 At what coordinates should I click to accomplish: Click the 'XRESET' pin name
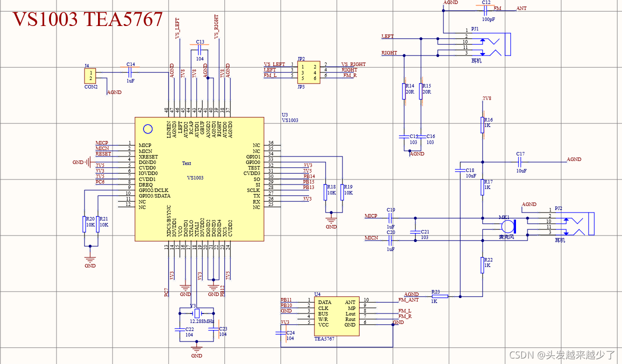[148, 156]
